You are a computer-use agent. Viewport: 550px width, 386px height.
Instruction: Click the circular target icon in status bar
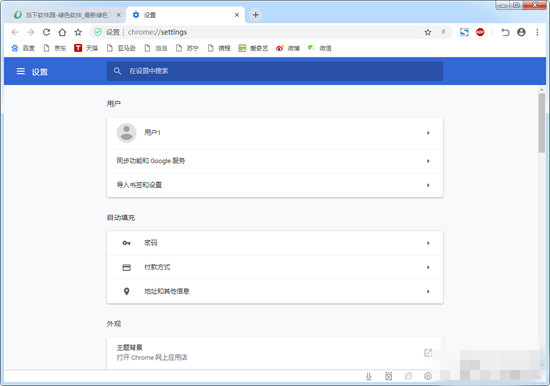[x=428, y=376]
